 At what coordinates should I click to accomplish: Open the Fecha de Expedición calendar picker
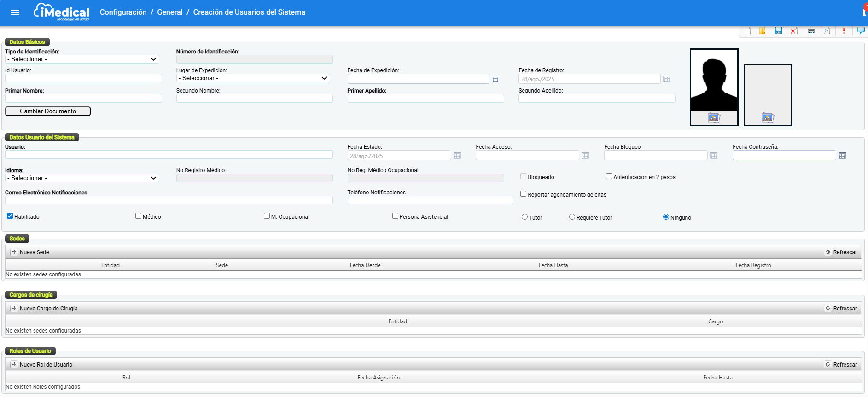[495, 79]
